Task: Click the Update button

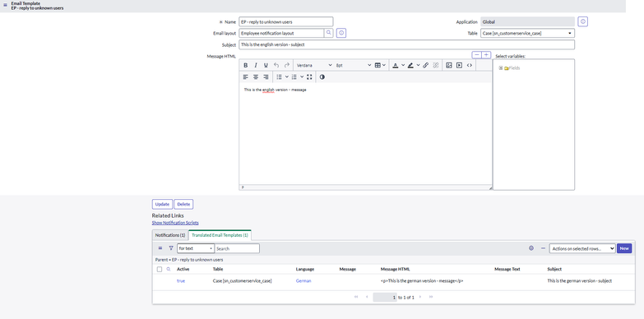Action: 162,204
